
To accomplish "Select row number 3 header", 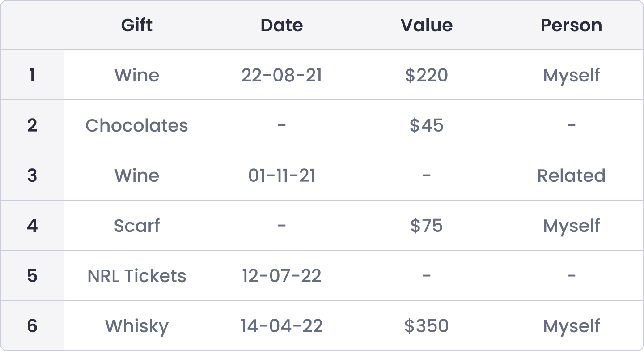I will (32, 175).
